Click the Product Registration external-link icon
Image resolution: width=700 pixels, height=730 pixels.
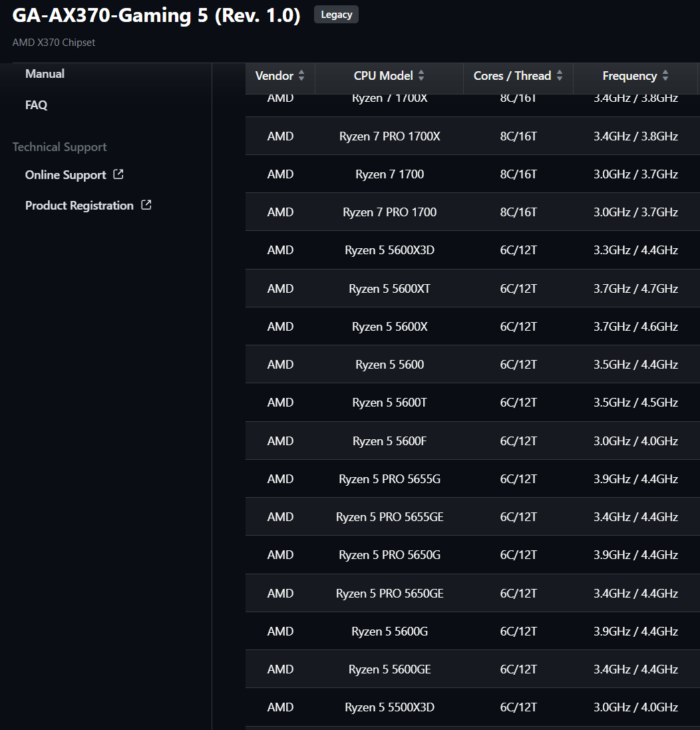point(146,205)
